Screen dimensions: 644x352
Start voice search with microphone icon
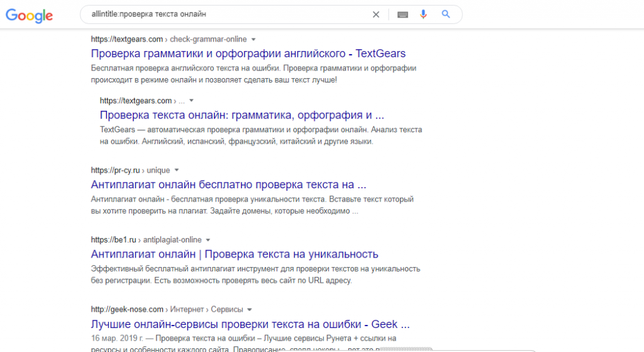[x=423, y=14]
